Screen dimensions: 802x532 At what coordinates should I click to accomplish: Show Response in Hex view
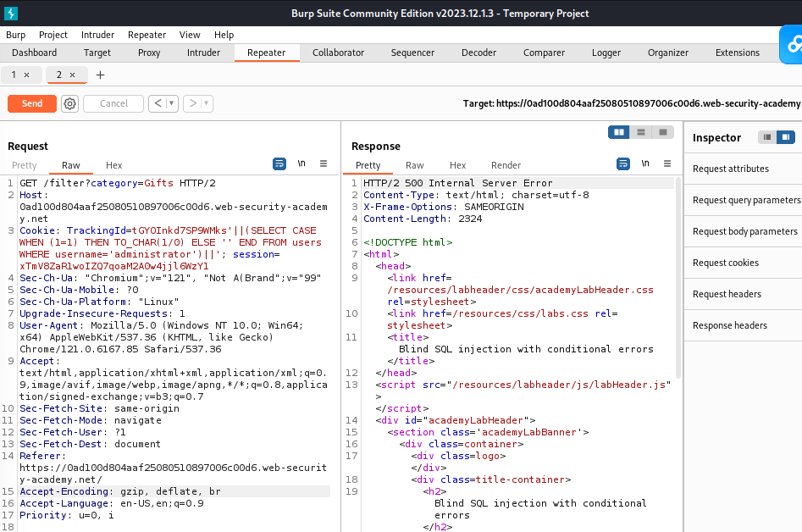[458, 165]
